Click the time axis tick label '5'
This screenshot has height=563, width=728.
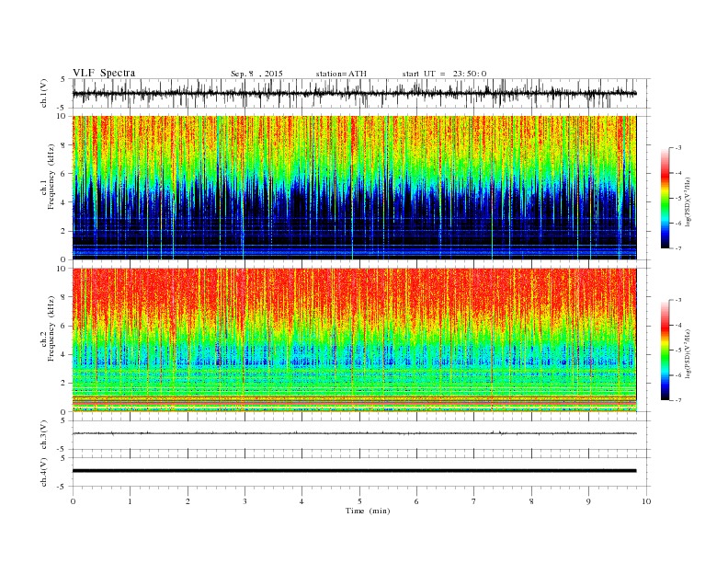click(359, 501)
